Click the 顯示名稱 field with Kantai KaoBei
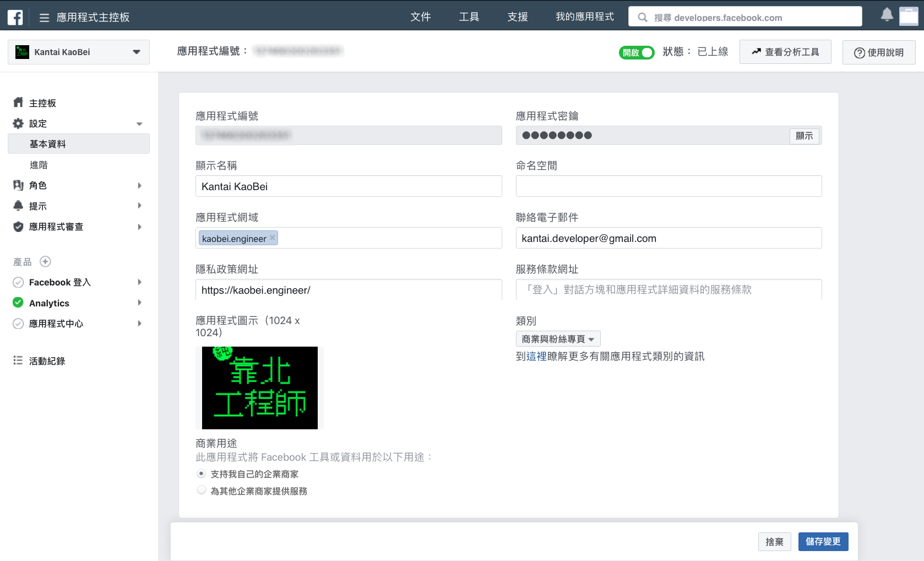This screenshot has width=924, height=561. tap(349, 186)
